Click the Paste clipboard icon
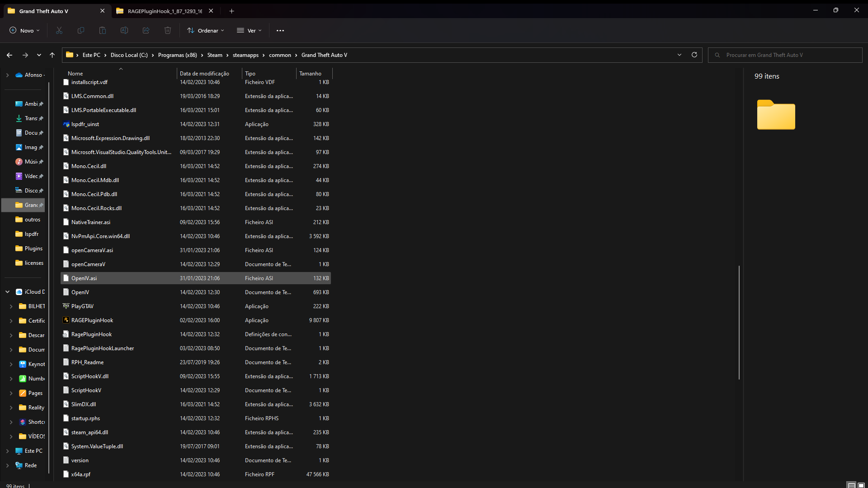868x488 pixels. pos(103,30)
